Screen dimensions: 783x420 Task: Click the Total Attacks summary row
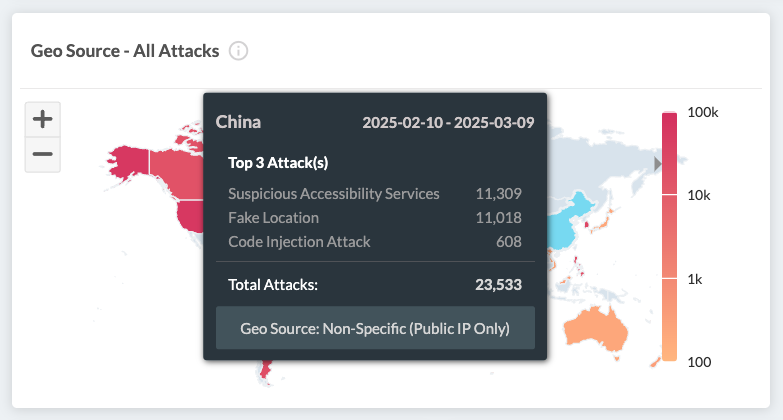(x=375, y=284)
